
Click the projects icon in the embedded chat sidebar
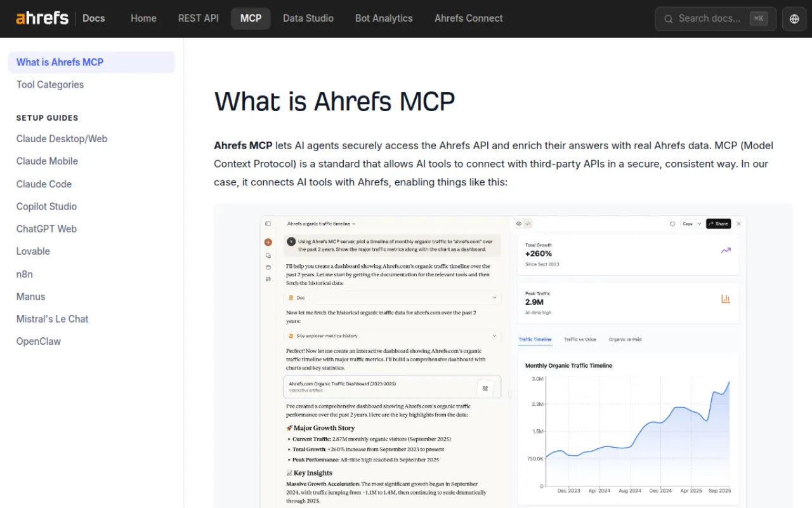coord(268,267)
